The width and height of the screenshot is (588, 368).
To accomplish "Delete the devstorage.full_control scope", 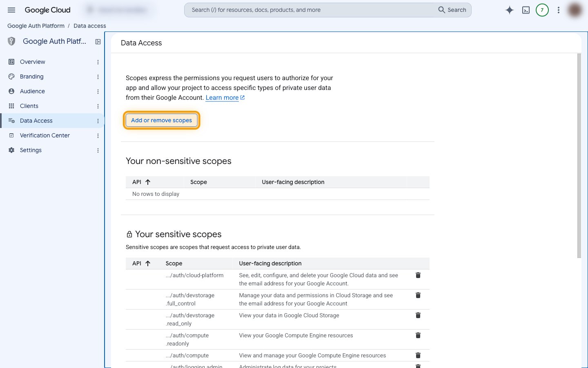I will 418,295.
